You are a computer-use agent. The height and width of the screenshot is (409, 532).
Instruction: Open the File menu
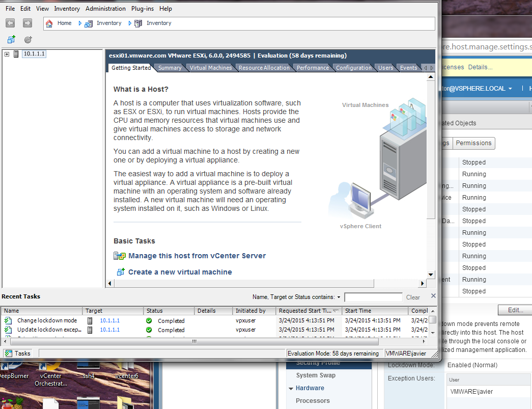pyautogui.click(x=10, y=9)
